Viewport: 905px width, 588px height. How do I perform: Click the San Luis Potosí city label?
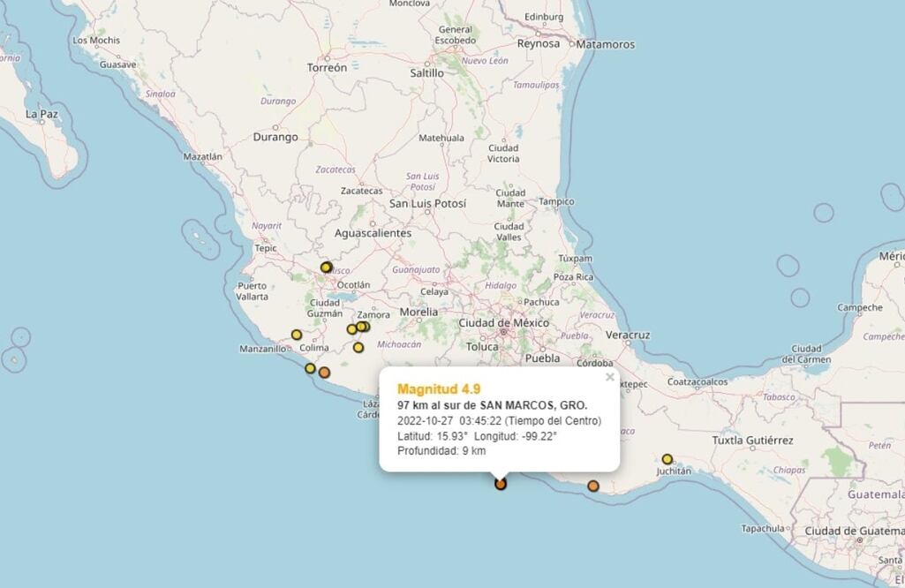click(427, 204)
